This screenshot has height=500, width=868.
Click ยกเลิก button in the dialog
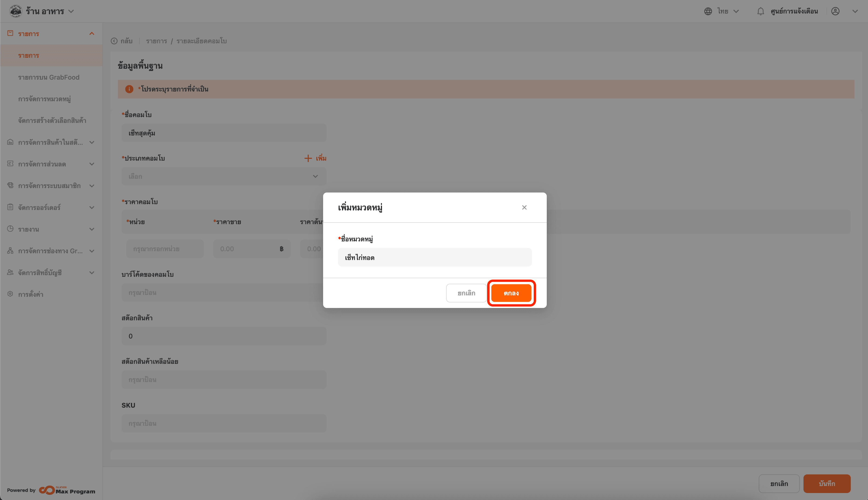click(466, 293)
